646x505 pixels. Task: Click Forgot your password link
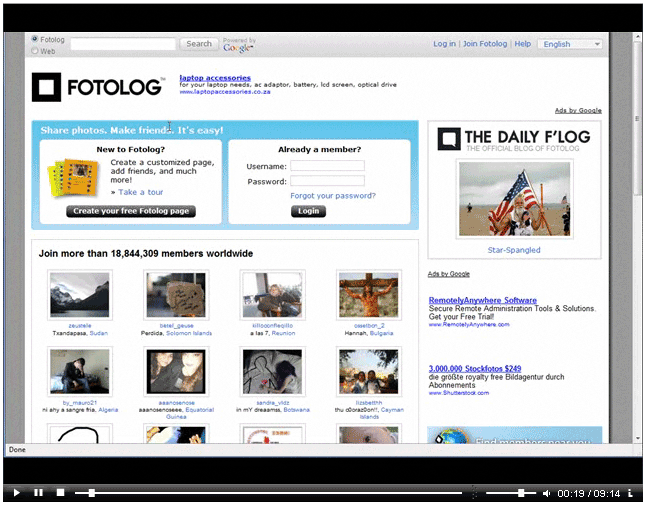click(333, 196)
